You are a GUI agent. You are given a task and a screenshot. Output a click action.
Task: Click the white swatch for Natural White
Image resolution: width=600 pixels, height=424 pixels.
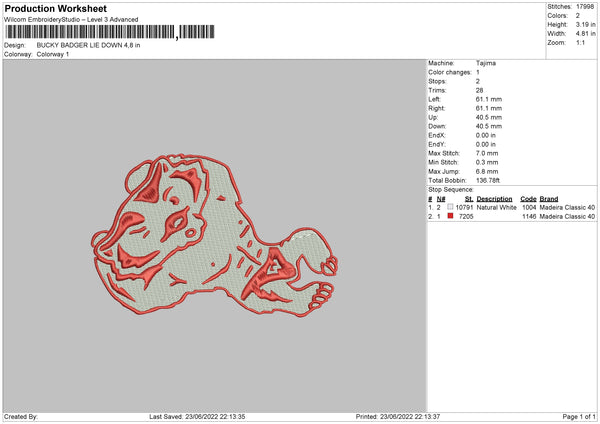[450, 207]
